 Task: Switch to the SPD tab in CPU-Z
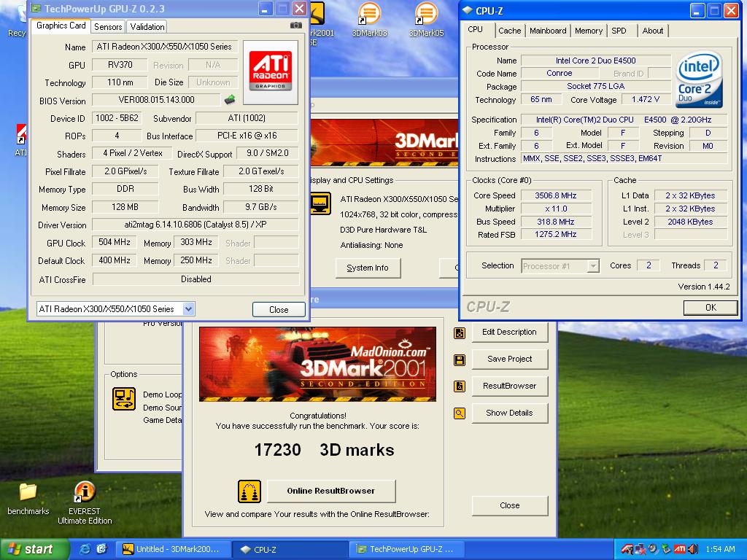pos(619,31)
